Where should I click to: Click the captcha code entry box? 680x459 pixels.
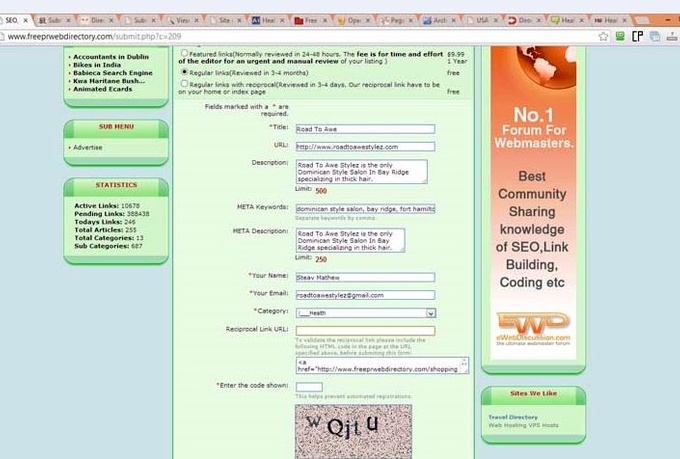click(309, 386)
